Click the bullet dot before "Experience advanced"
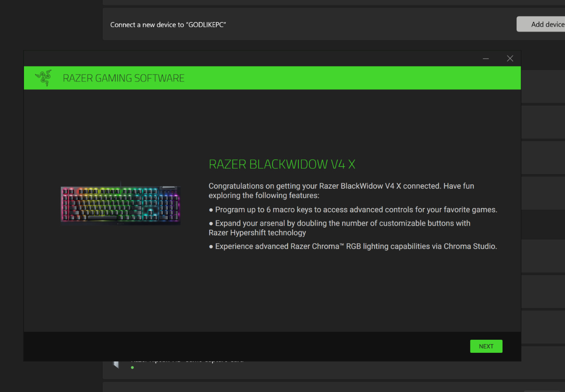Screen dimensions: 565x392 [x=211, y=247]
